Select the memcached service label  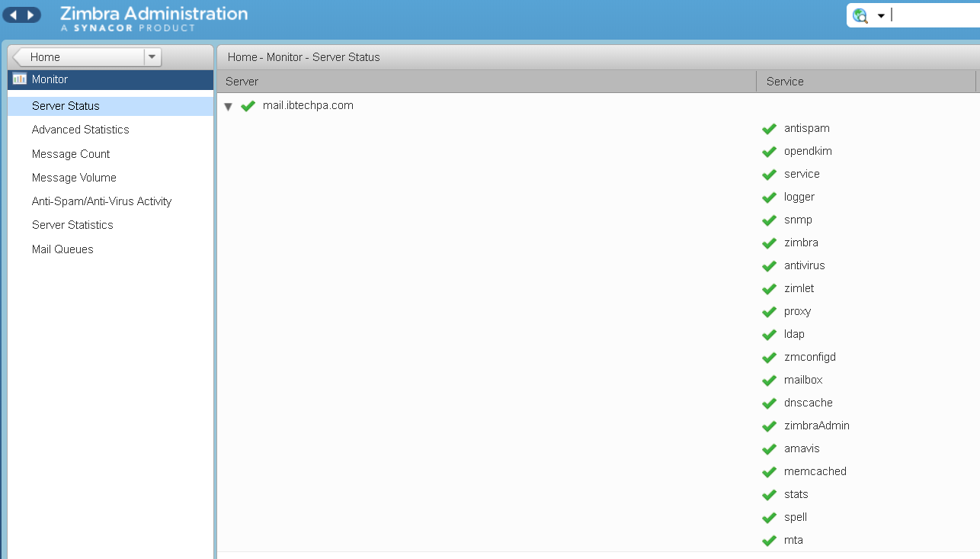coord(815,471)
